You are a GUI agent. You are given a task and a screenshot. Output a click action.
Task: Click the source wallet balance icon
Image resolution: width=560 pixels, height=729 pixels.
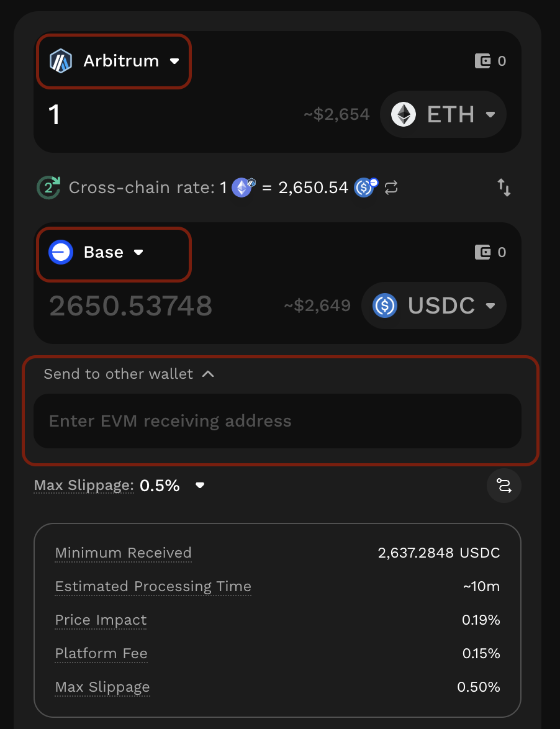482,61
